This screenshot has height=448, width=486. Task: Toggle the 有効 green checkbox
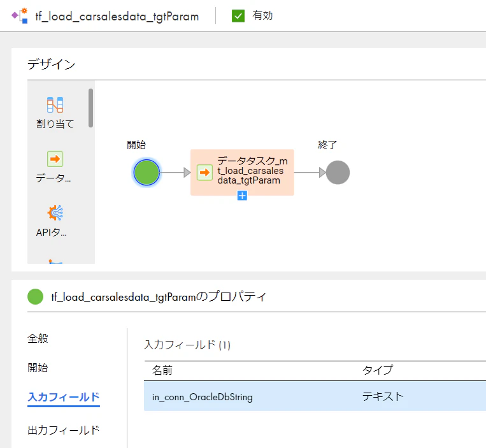pos(238,16)
